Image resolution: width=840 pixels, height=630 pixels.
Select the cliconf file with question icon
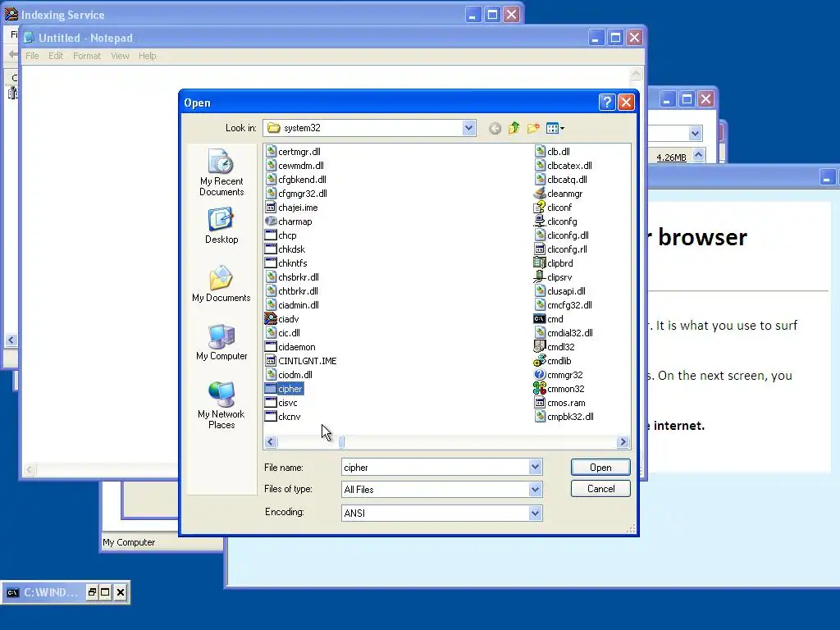553,208
